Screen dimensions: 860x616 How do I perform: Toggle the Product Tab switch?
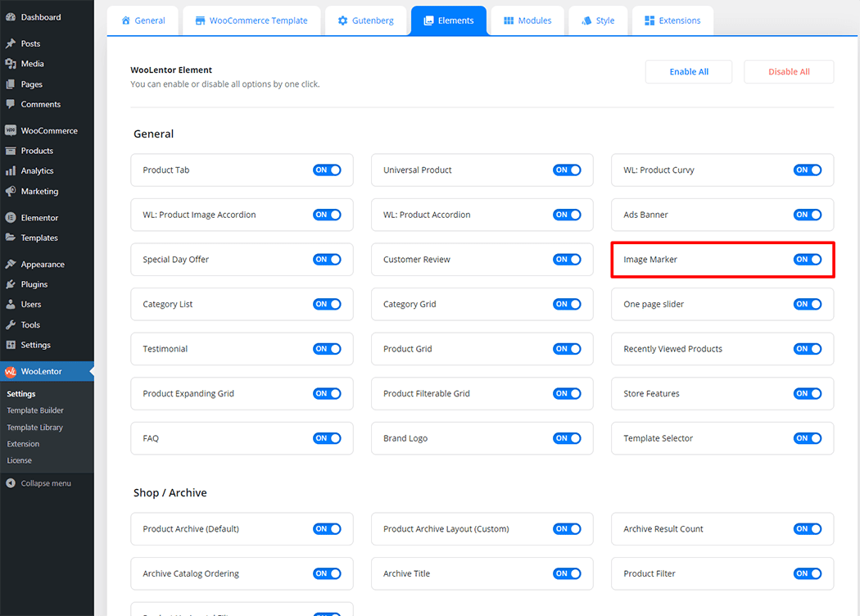(327, 170)
